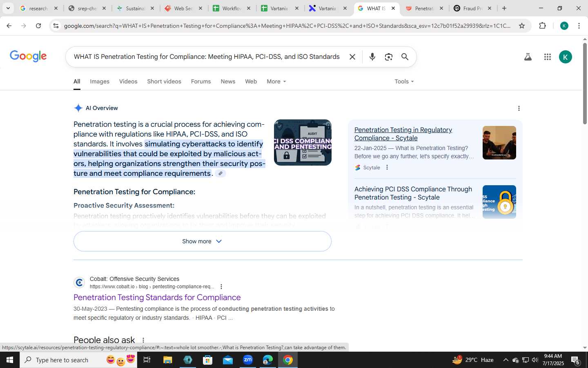Viewport: 588px width, 368px height.
Task: Click the magnifier search button
Action: pyautogui.click(x=405, y=57)
